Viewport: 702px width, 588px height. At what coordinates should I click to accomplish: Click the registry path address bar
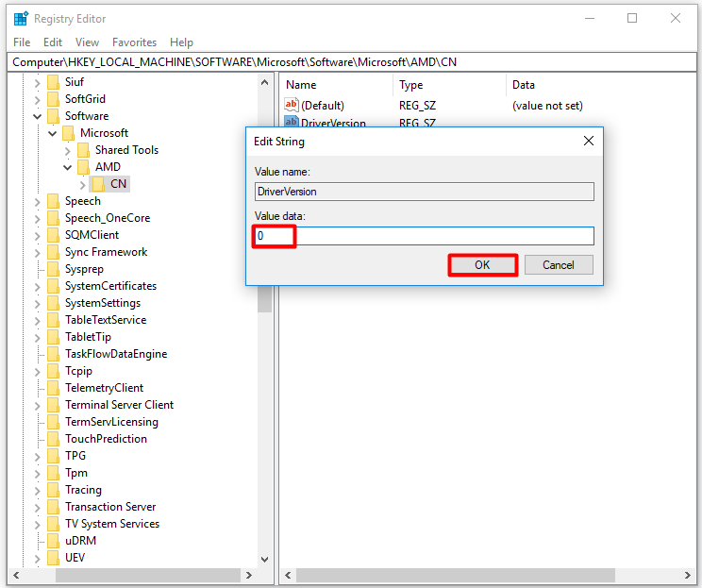[x=351, y=61]
